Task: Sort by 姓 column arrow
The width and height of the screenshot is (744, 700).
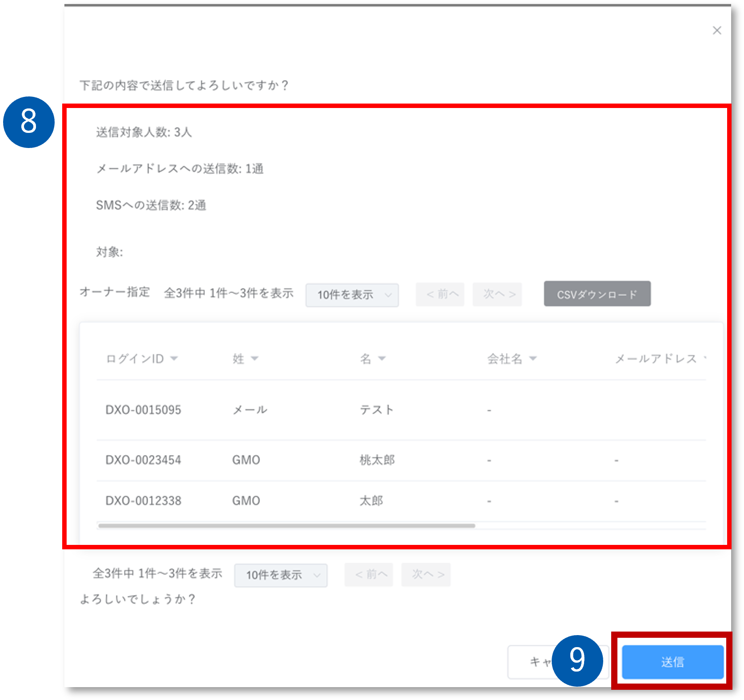Action: 255,359
